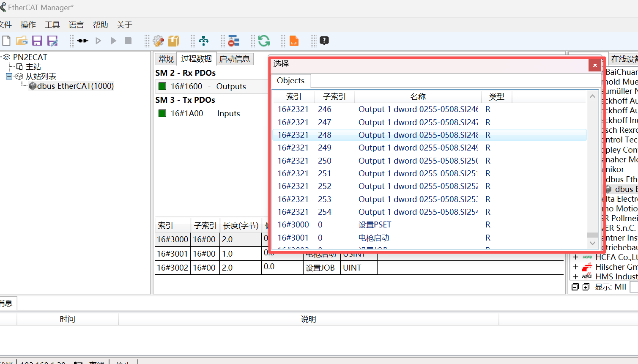Click the green refresh arrows icon
The height and width of the screenshot is (364, 638).
pos(264,41)
